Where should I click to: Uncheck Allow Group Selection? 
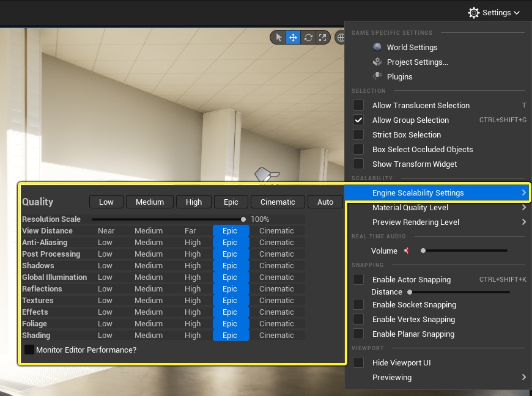(358, 120)
